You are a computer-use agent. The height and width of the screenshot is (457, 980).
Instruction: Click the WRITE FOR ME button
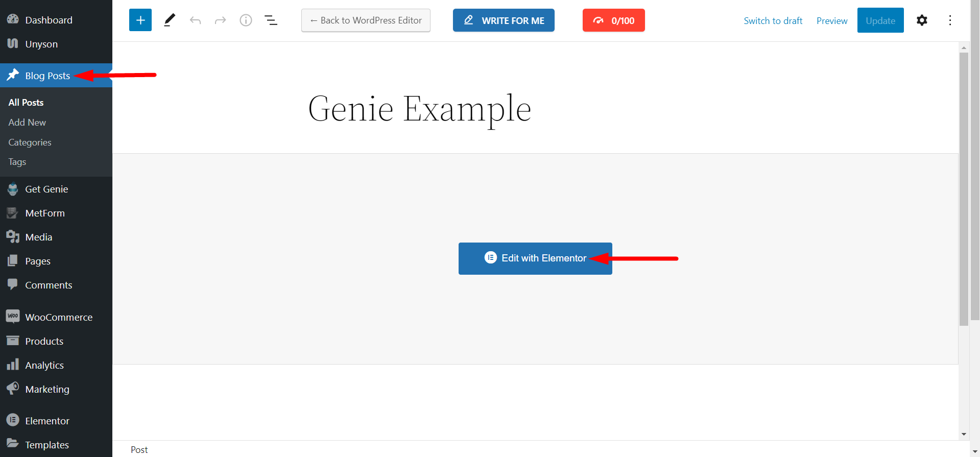click(x=504, y=20)
